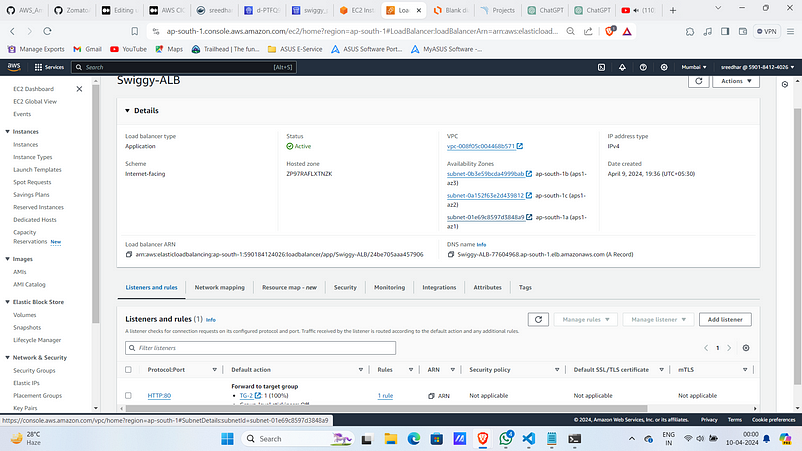Viewport: 802px width, 451px height.
Task: Click the listeners table horizontal scrollbar
Action: coord(386,409)
